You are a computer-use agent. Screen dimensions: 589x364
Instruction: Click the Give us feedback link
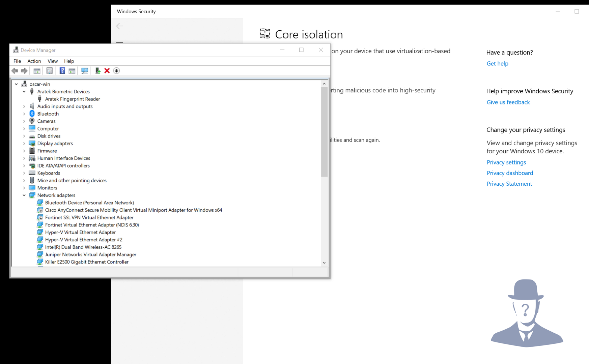[x=508, y=102]
